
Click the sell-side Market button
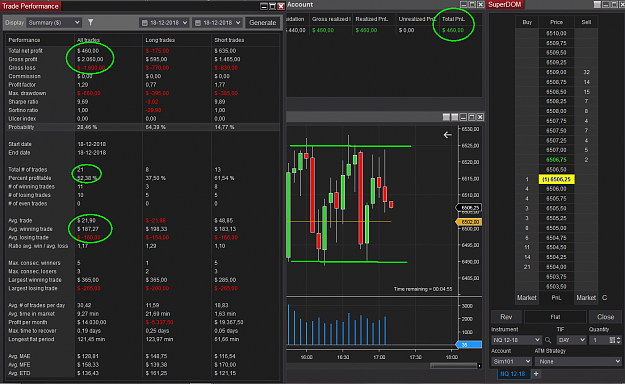586,297
